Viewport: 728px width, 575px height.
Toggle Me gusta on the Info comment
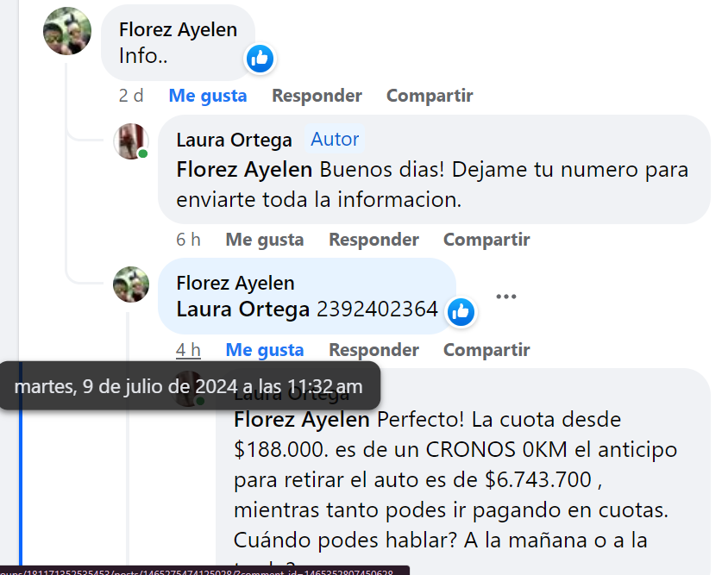point(208,96)
